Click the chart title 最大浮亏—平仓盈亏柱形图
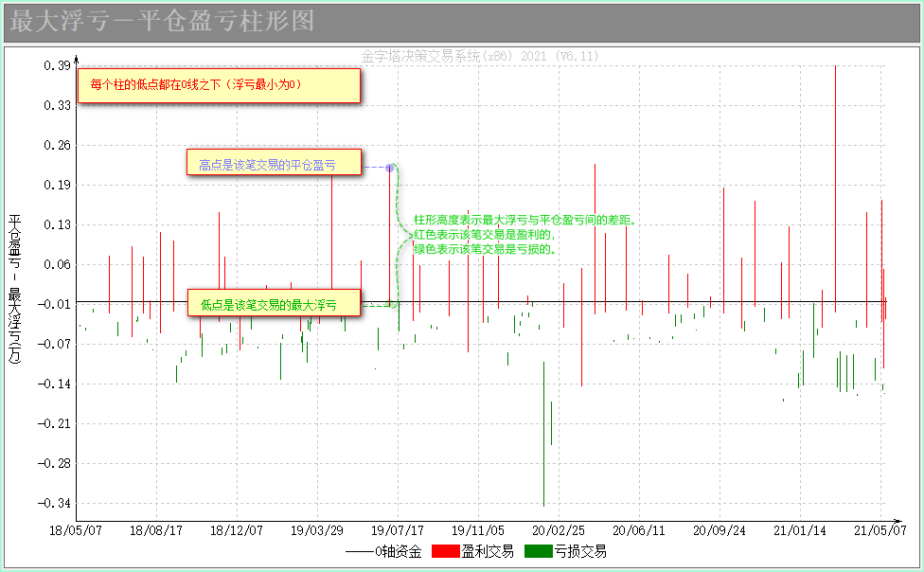Image resolution: width=924 pixels, height=572 pixels. pos(161,22)
